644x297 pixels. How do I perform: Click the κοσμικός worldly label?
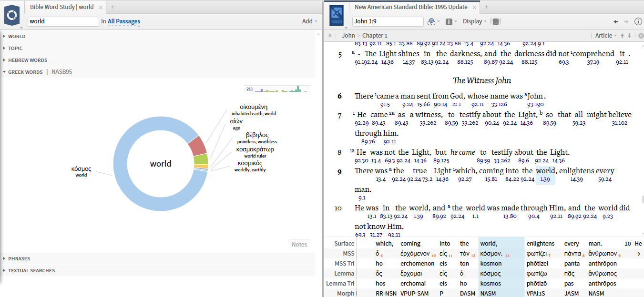[x=250, y=166]
